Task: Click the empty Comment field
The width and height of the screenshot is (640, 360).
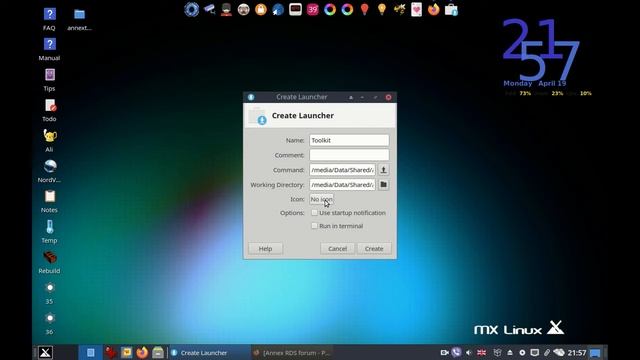Action: (349, 155)
